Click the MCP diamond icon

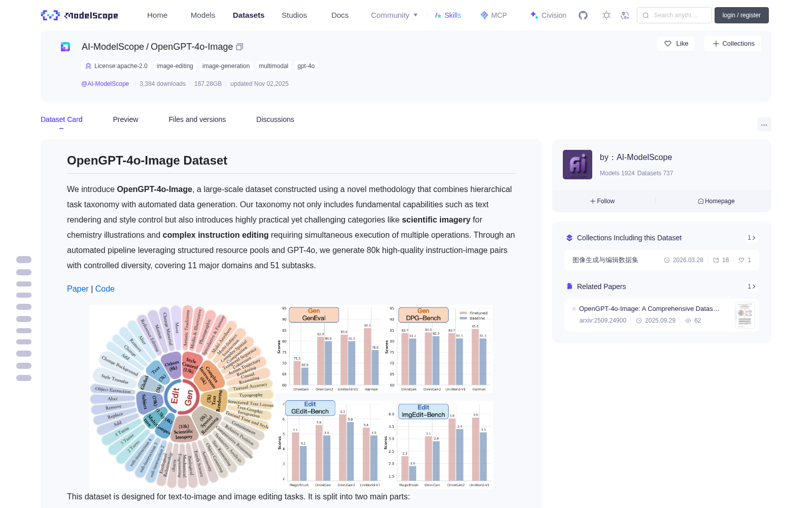pos(484,15)
